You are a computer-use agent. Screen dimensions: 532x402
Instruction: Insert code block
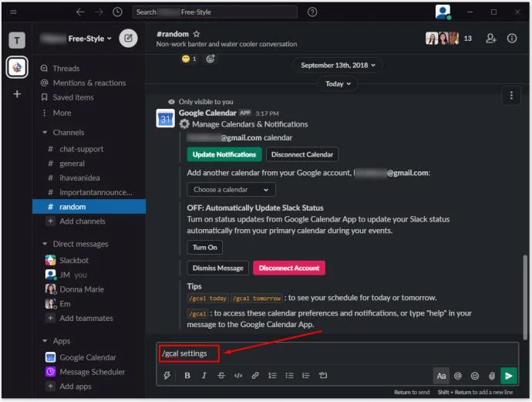pos(323,376)
